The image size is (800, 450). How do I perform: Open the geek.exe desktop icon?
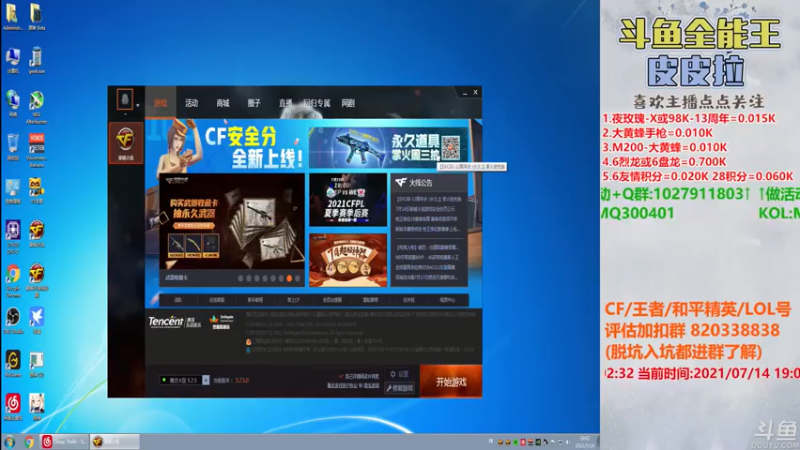(36, 61)
